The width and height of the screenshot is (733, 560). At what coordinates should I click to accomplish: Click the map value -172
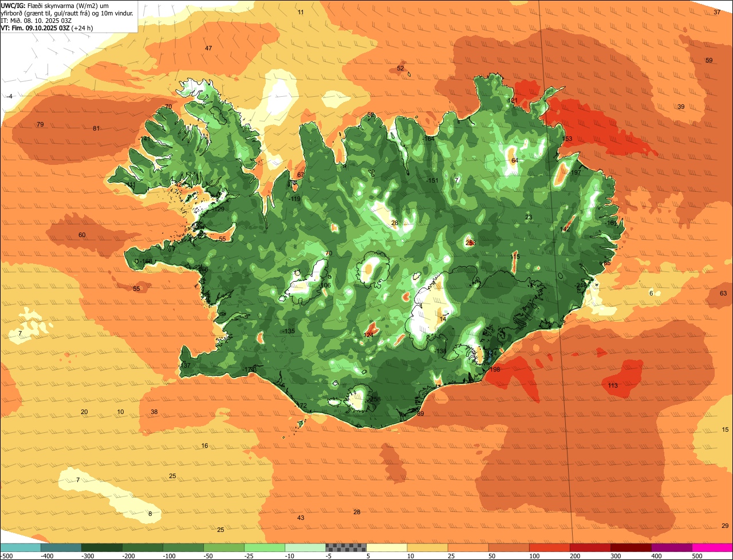pos(301,405)
